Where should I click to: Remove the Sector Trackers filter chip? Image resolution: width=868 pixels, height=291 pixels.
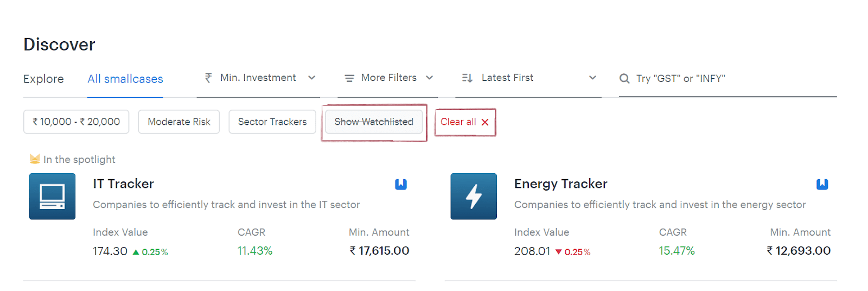click(x=272, y=122)
